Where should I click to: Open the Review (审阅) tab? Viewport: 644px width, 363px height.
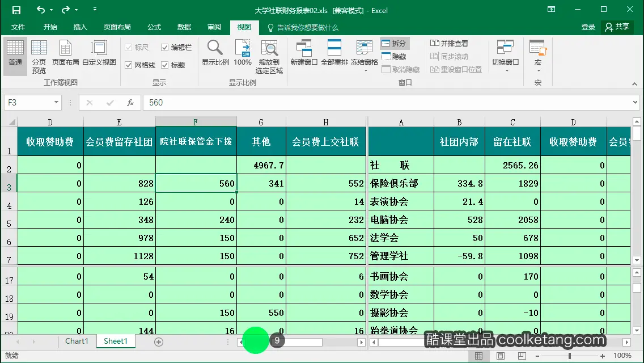(x=214, y=27)
